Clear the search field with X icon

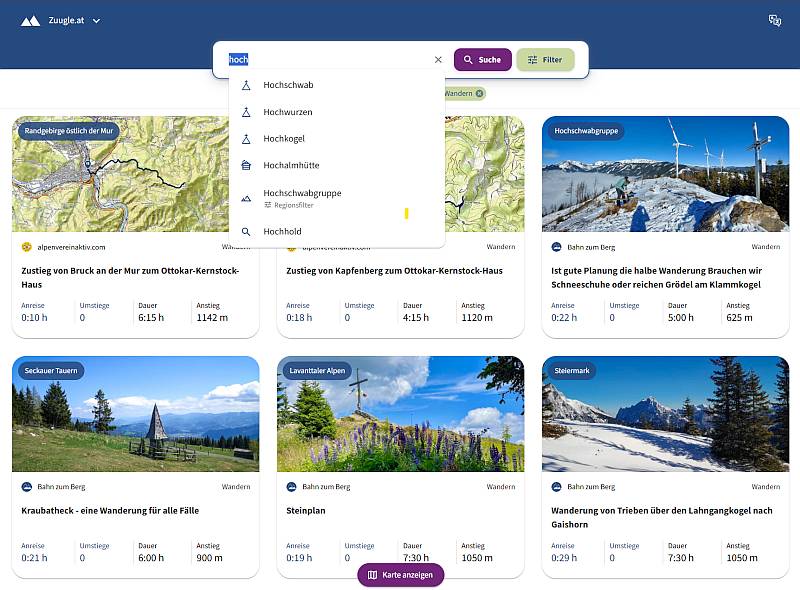click(438, 60)
